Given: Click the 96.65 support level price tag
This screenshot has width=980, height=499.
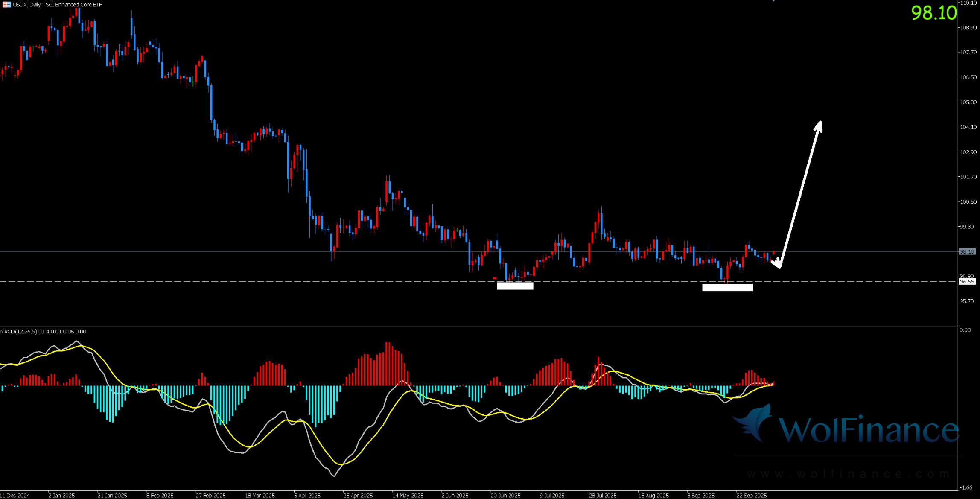Looking at the screenshot, I should click(x=967, y=282).
